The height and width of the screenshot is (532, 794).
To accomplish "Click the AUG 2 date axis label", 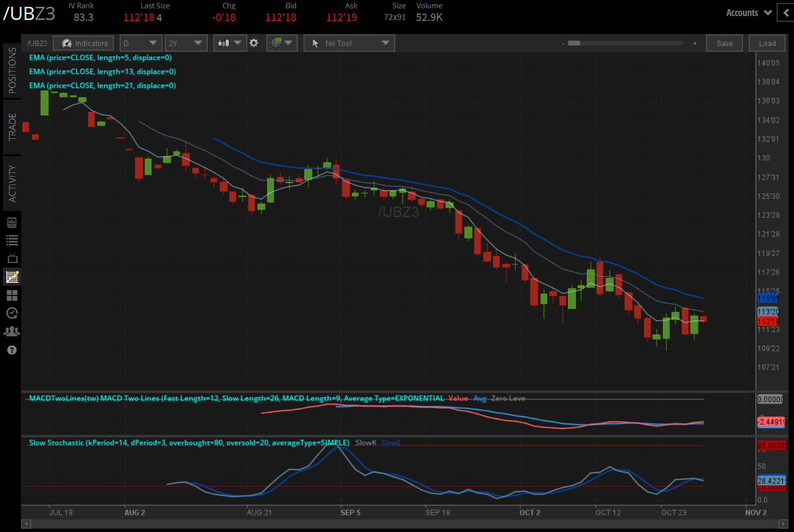I will pyautogui.click(x=135, y=513).
